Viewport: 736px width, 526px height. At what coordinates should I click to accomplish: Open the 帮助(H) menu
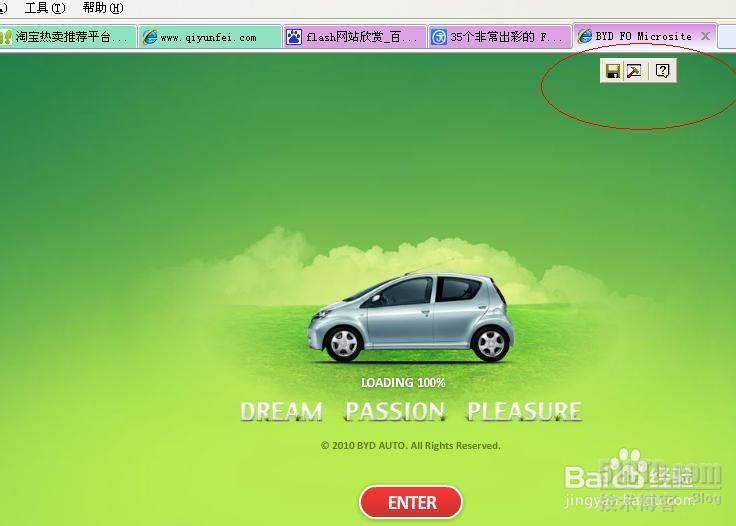pos(103,8)
